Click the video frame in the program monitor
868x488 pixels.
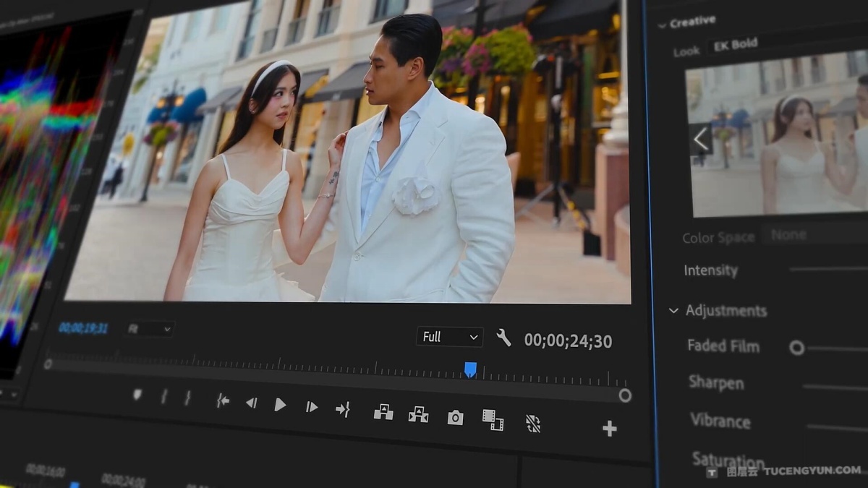(x=348, y=152)
